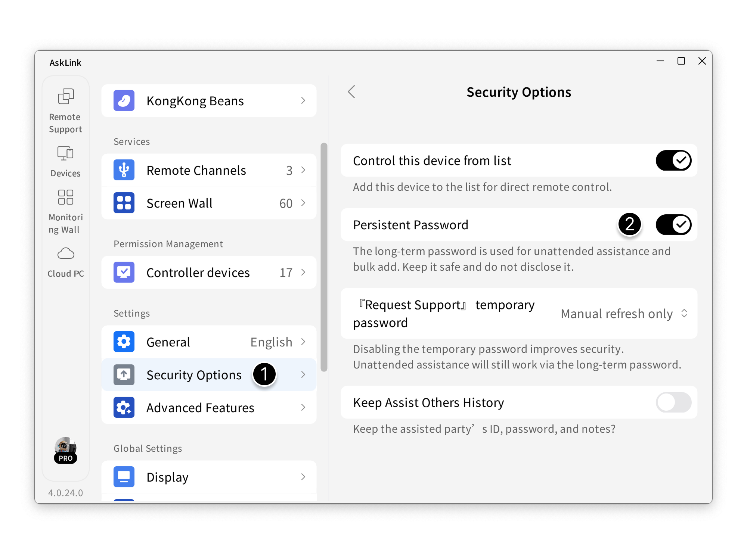
Task: Click the settings list scrollbar
Action: 324,258
